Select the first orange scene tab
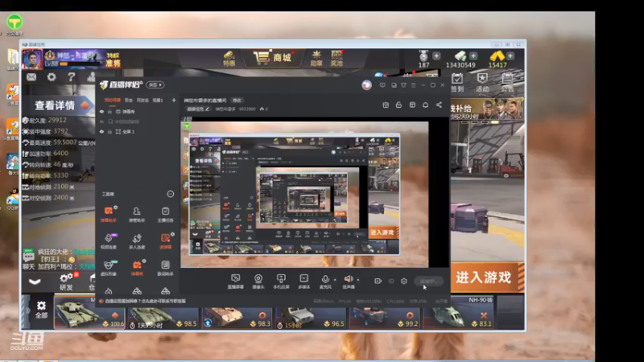This screenshot has width=644, height=362. [x=112, y=100]
